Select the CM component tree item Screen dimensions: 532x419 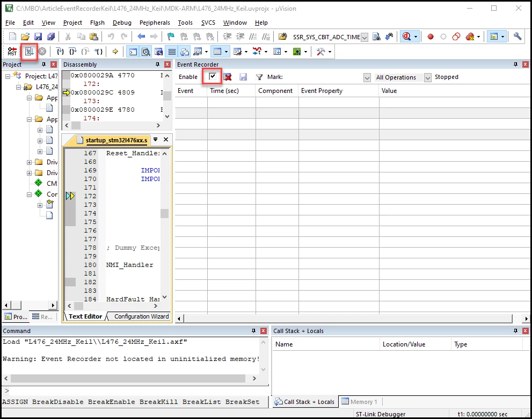coord(52,184)
